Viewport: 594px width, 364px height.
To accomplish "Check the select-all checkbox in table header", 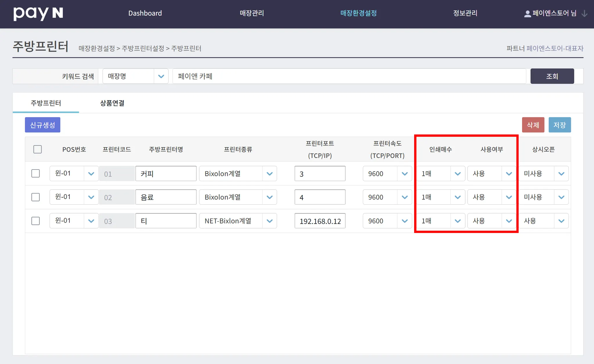I will pyautogui.click(x=37, y=149).
